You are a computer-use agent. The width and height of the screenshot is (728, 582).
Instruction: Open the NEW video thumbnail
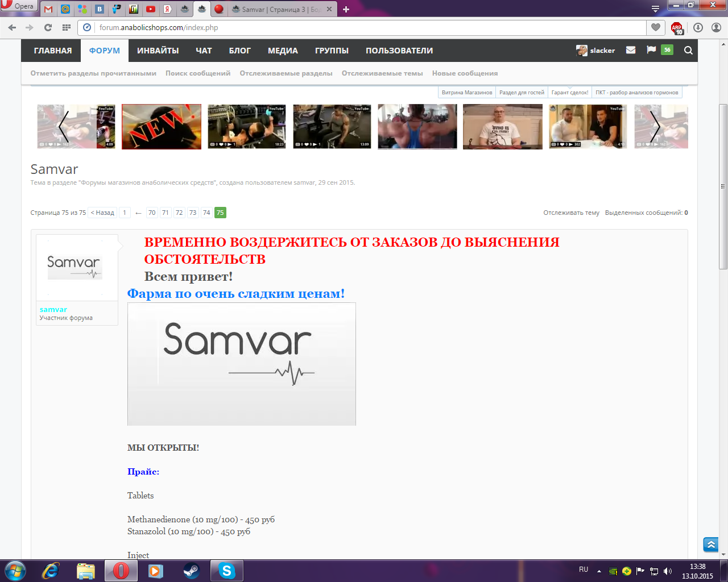tap(162, 127)
